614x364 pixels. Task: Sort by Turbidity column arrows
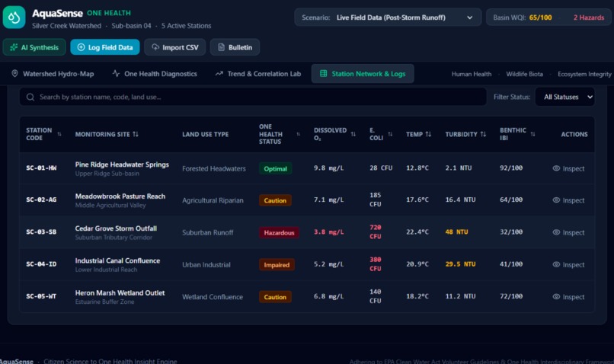483,134
